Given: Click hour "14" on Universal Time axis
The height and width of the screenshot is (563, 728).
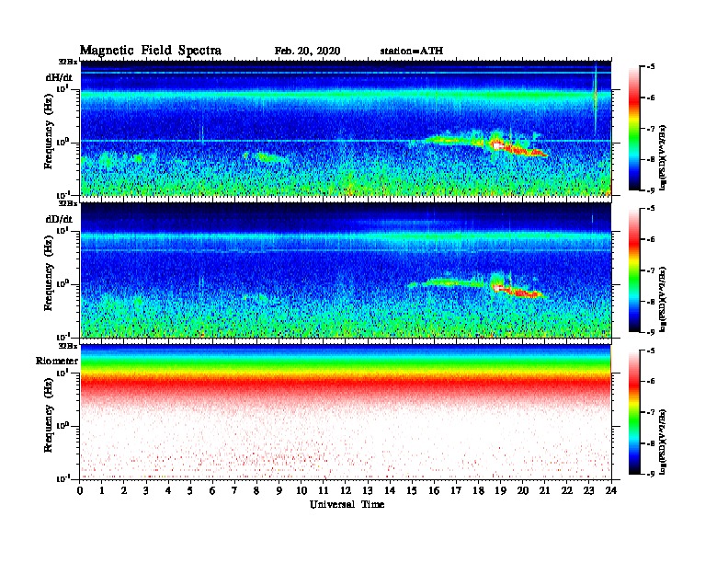Looking at the screenshot, I should click(390, 490).
